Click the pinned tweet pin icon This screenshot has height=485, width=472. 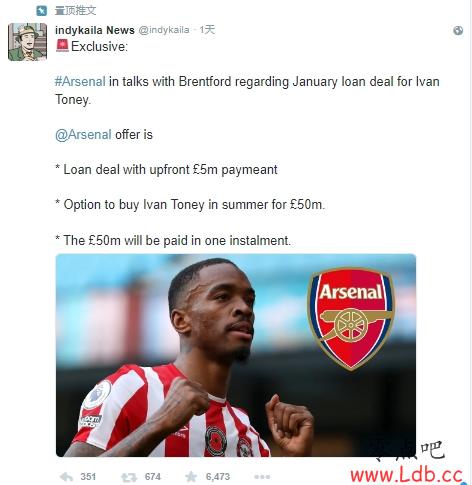coord(42,11)
